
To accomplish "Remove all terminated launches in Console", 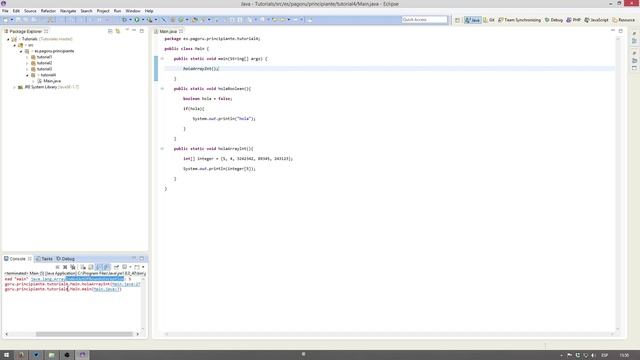I will click(x=73, y=267).
